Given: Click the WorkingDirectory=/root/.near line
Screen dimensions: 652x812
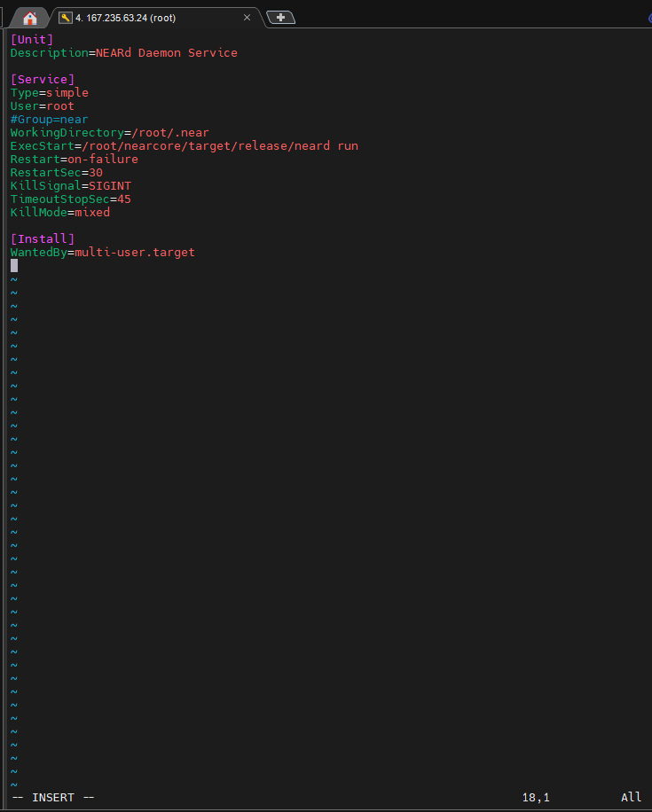Looking at the screenshot, I should 110,133.
